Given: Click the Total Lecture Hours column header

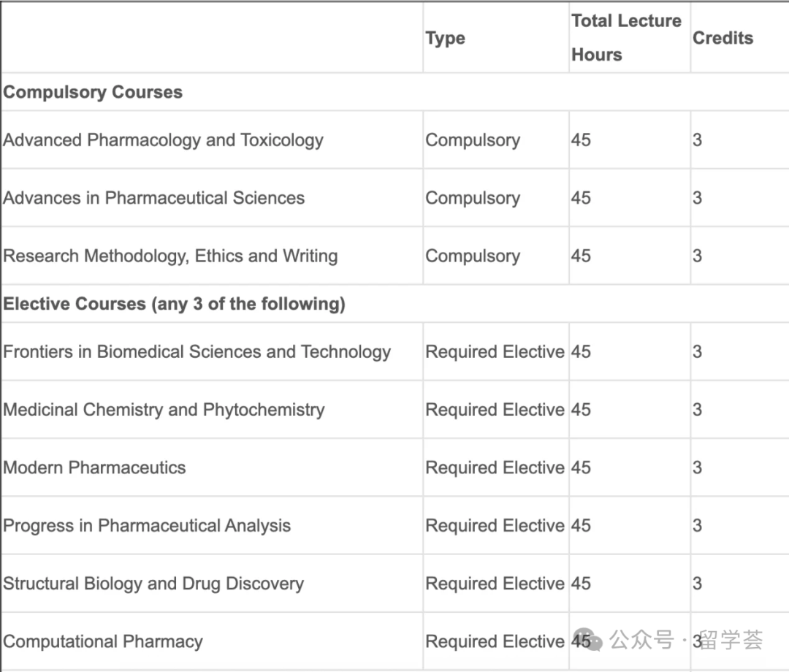Looking at the screenshot, I should pos(627,38).
